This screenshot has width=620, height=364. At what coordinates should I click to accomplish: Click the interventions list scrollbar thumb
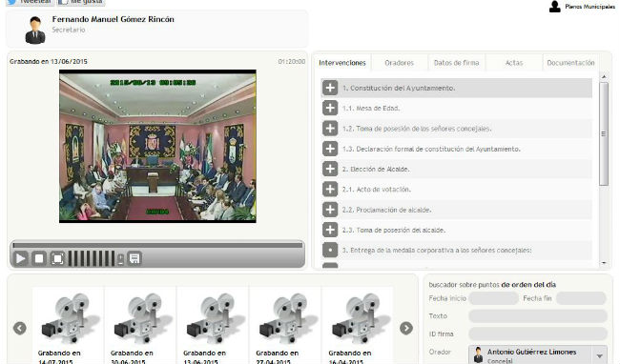pos(604,133)
